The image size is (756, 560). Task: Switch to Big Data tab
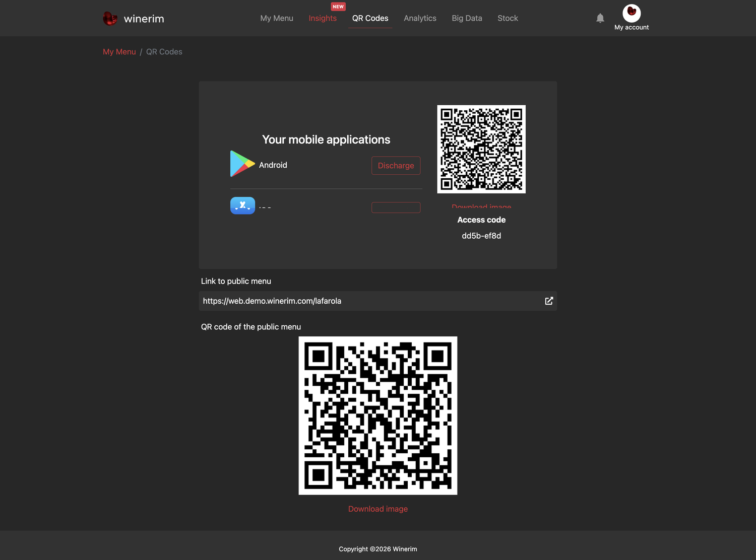(x=467, y=18)
